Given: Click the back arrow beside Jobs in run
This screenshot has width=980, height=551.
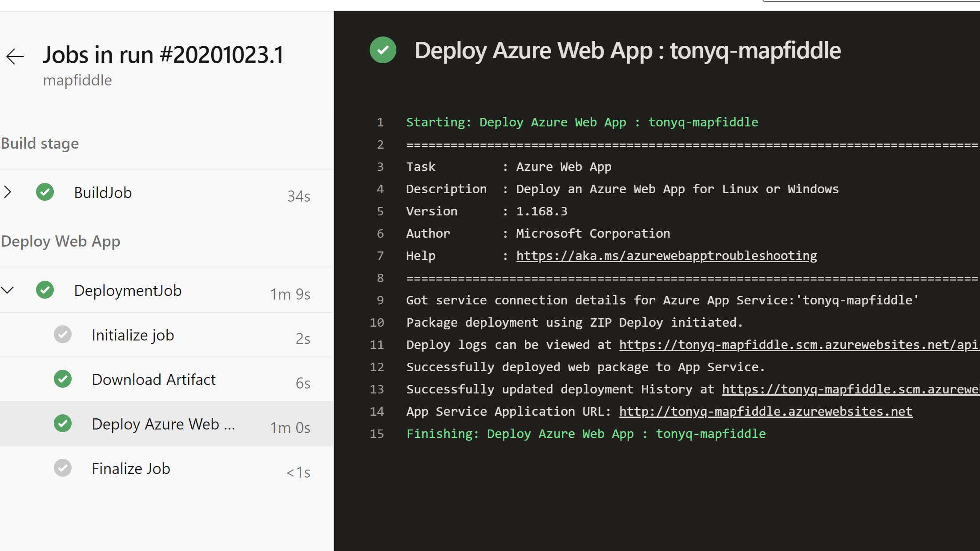Looking at the screenshot, I should click(x=15, y=57).
